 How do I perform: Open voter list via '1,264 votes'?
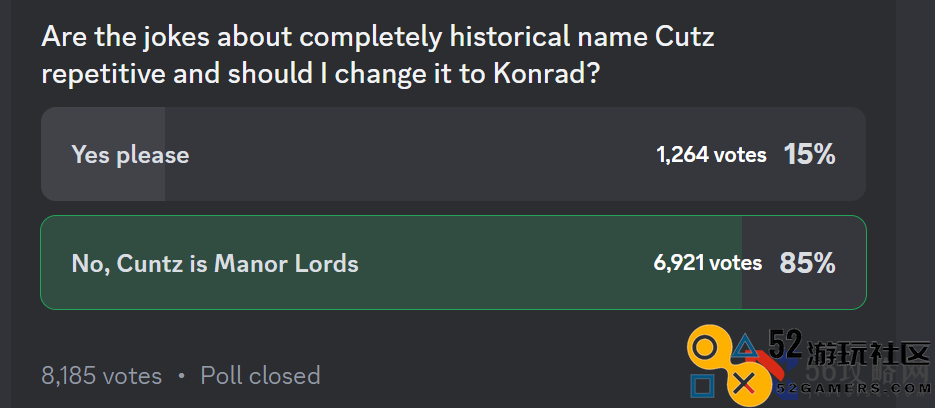click(x=711, y=155)
